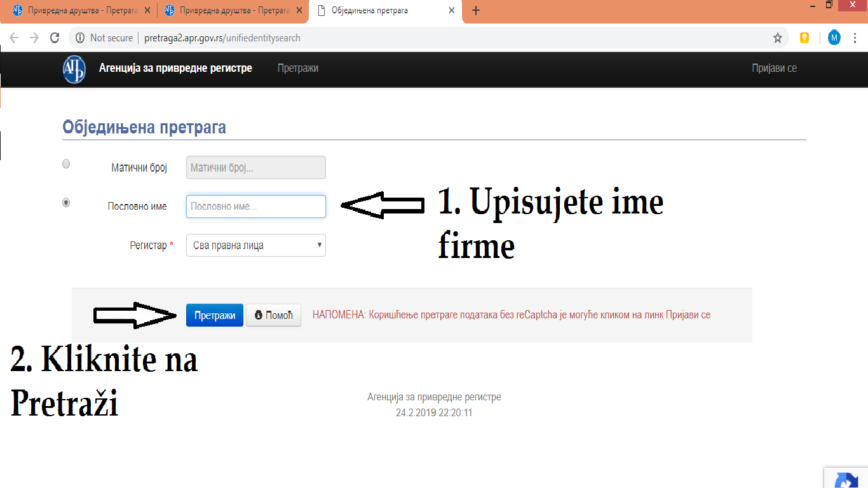Viewport: 868px width, 488px height.
Task: Click the Обједињена претрага heading
Action: 144,127
